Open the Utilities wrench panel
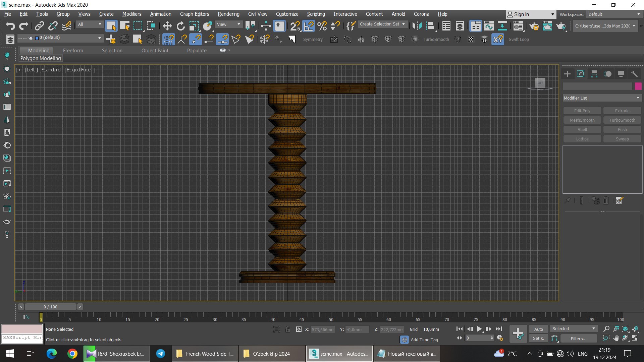This screenshot has width=644, height=362. click(634, 74)
